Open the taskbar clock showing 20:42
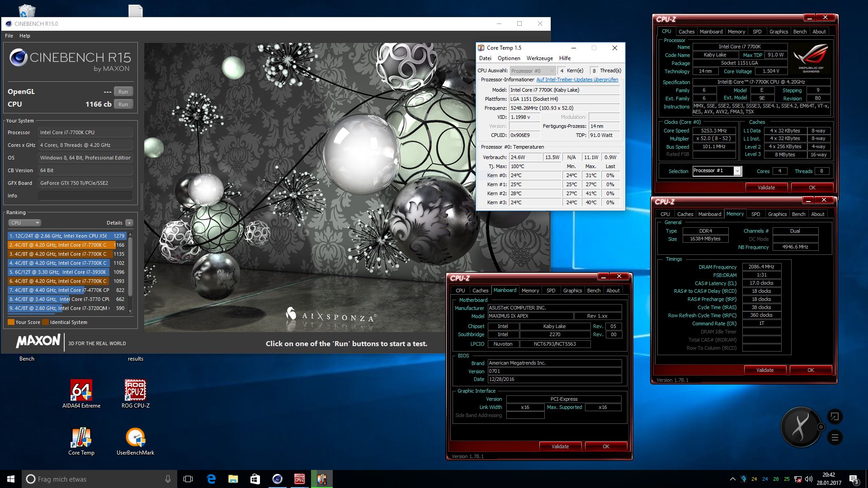868x488 pixels. point(829,479)
